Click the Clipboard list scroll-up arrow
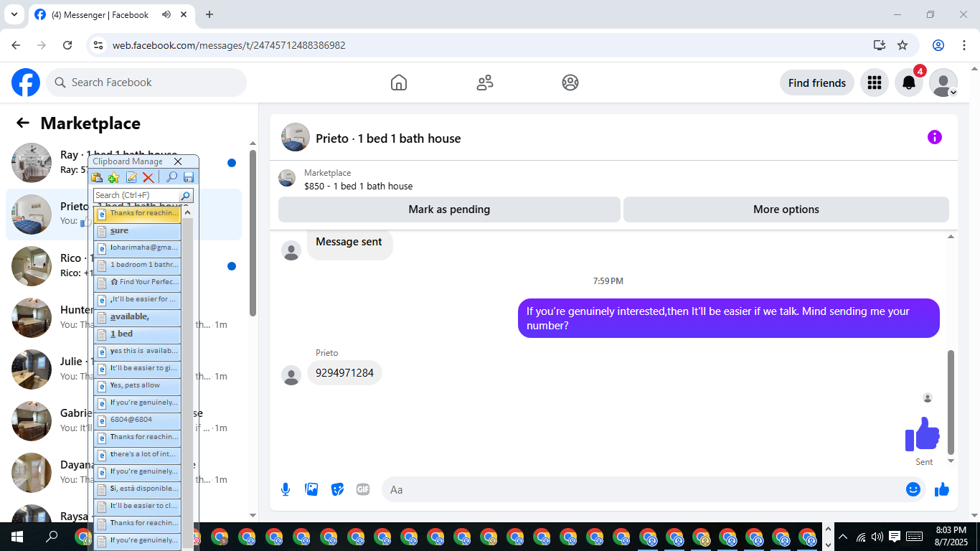 187,212
